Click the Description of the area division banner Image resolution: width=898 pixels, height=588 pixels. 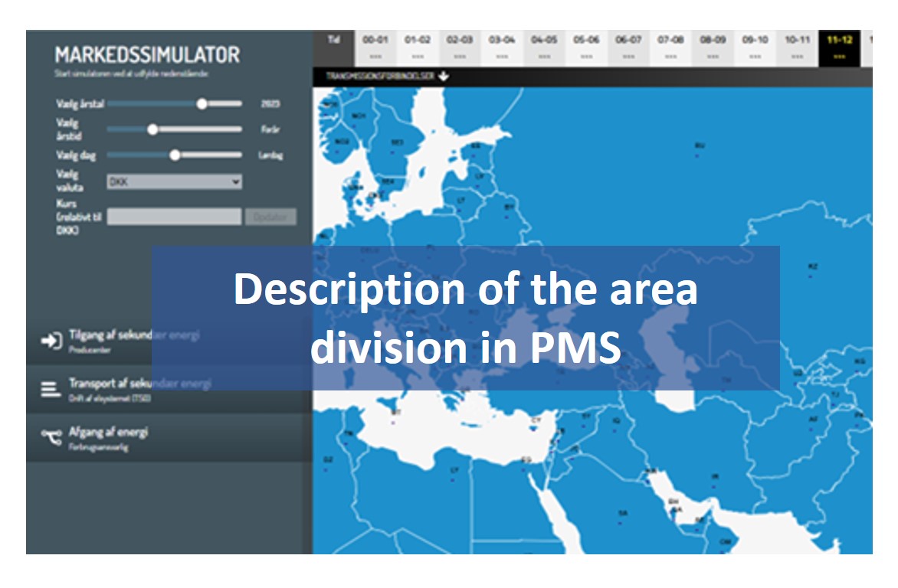tap(465, 318)
